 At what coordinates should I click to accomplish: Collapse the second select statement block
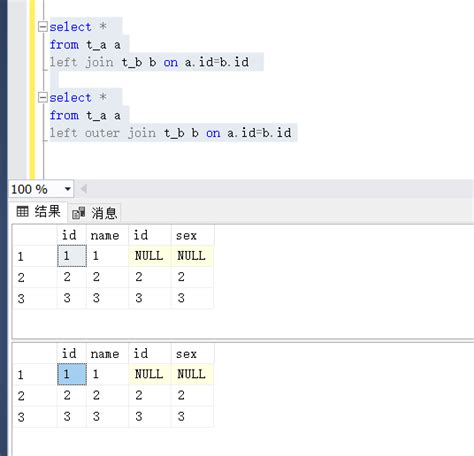click(43, 97)
